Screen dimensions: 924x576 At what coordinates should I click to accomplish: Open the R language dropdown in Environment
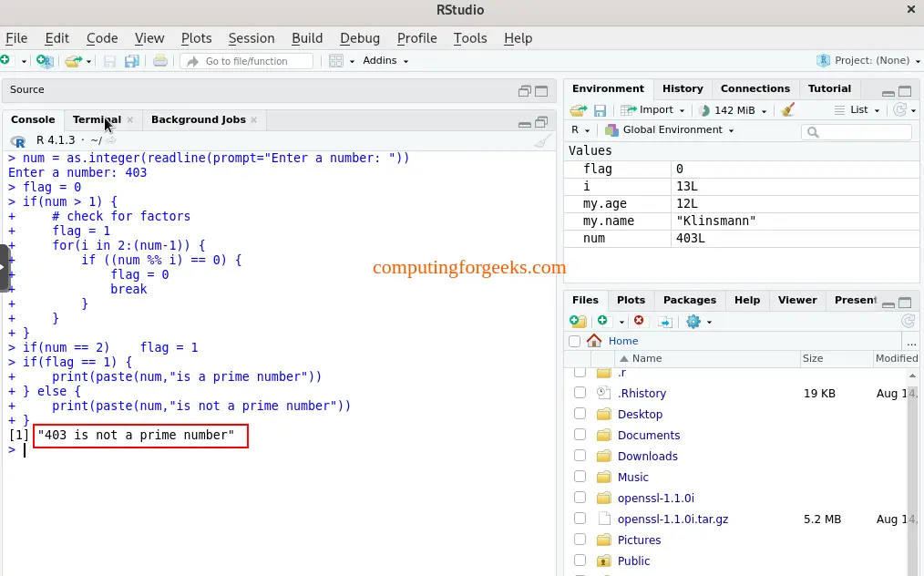pyautogui.click(x=580, y=129)
